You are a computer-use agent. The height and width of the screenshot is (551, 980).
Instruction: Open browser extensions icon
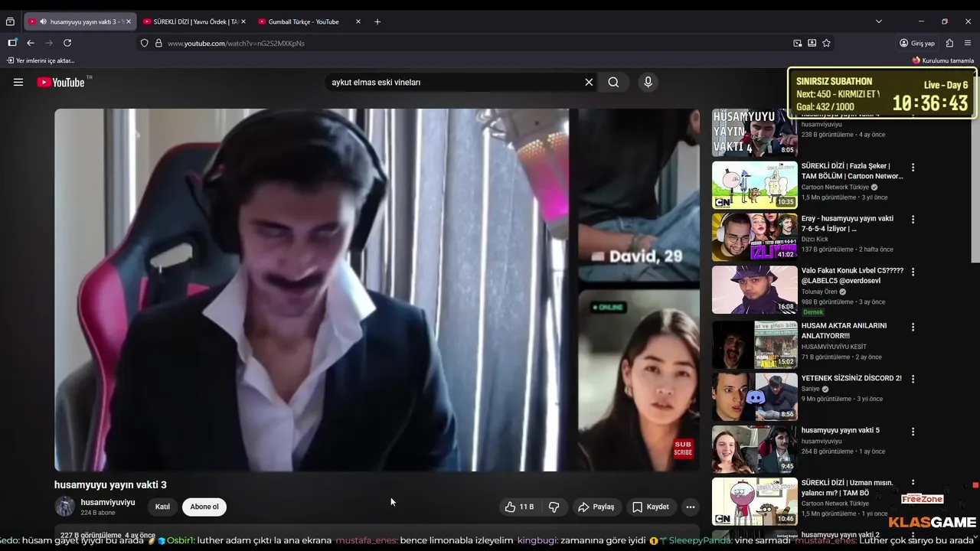click(x=949, y=43)
